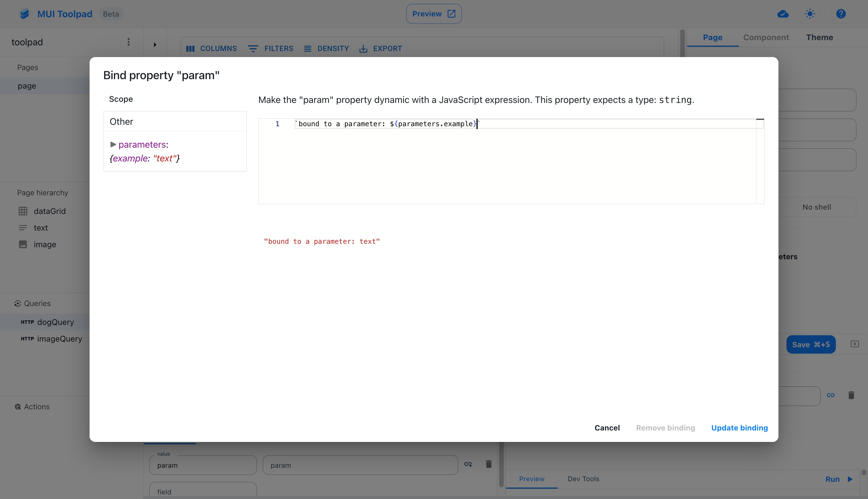Expand the parameters scope entry
Viewport: 868px width, 499px height.
113,144
